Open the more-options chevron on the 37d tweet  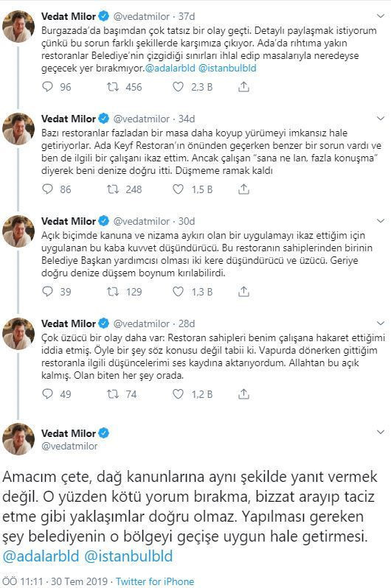tap(381, 16)
